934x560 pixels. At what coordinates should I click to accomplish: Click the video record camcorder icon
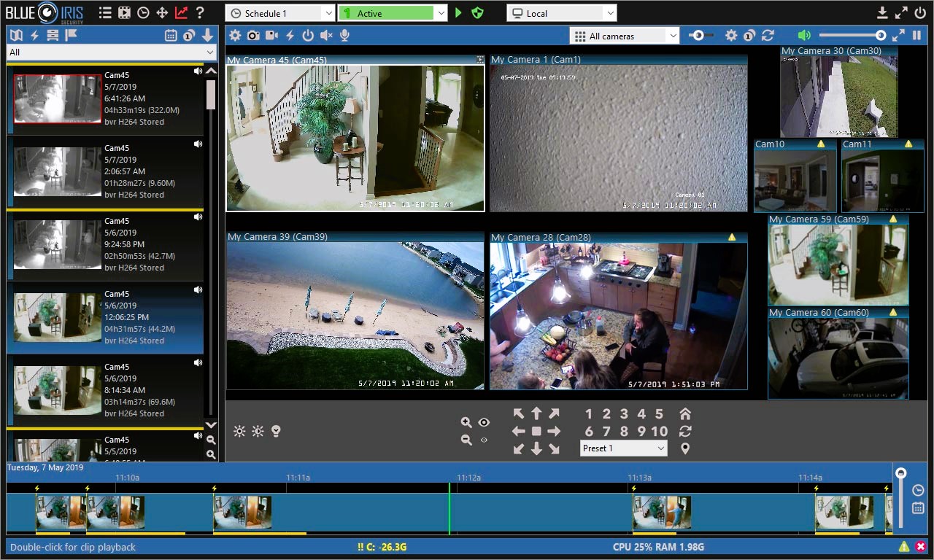pos(271,36)
